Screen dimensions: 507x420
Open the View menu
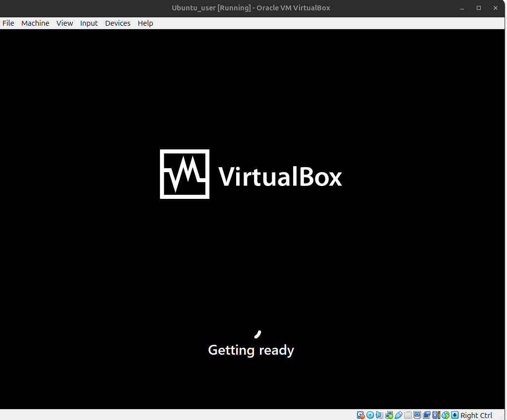coord(65,23)
